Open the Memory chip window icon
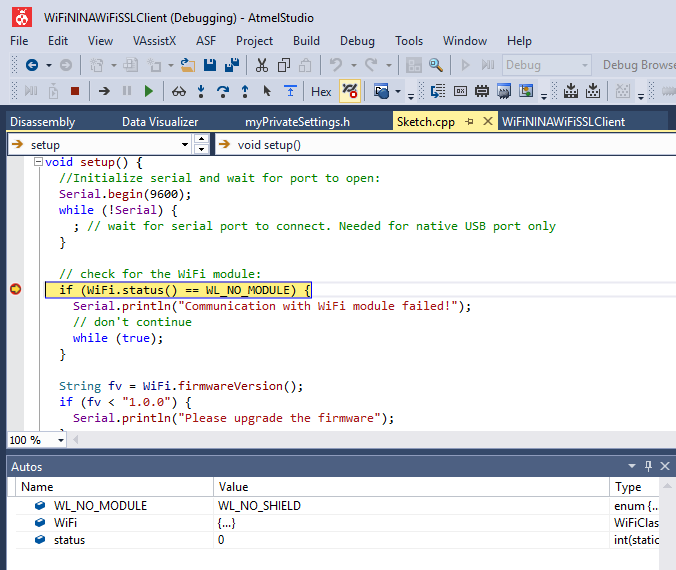 [x=482, y=91]
